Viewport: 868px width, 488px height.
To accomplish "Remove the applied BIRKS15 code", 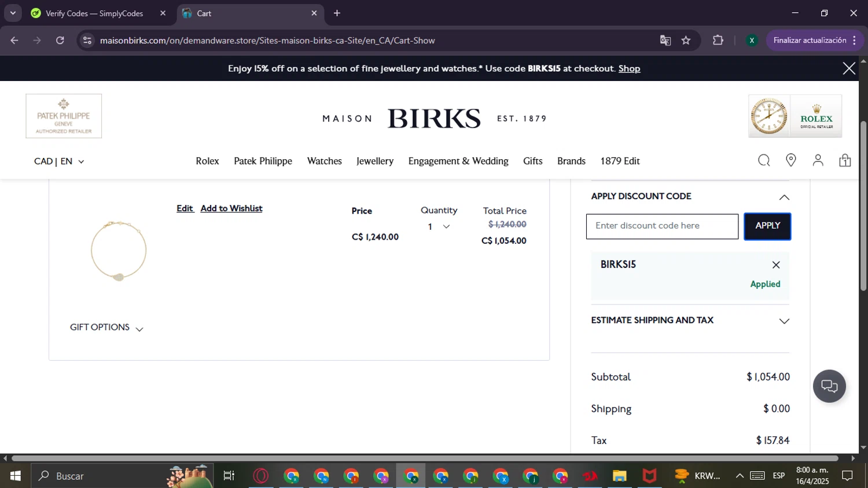I will point(776,265).
